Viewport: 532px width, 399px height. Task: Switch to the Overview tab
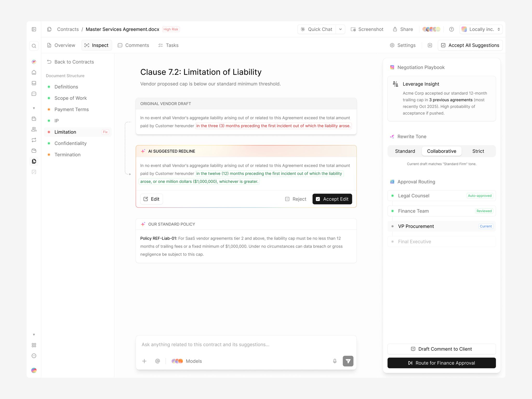tap(61, 45)
